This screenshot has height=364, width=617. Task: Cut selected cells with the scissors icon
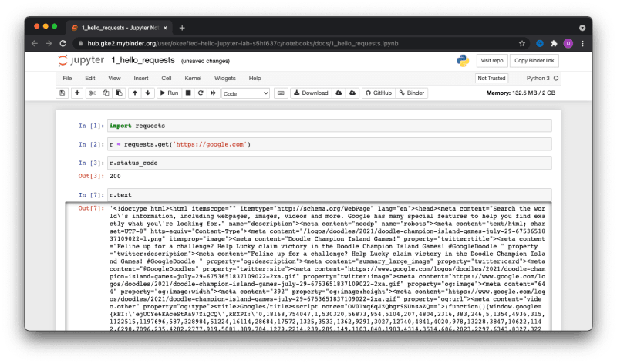click(x=93, y=93)
